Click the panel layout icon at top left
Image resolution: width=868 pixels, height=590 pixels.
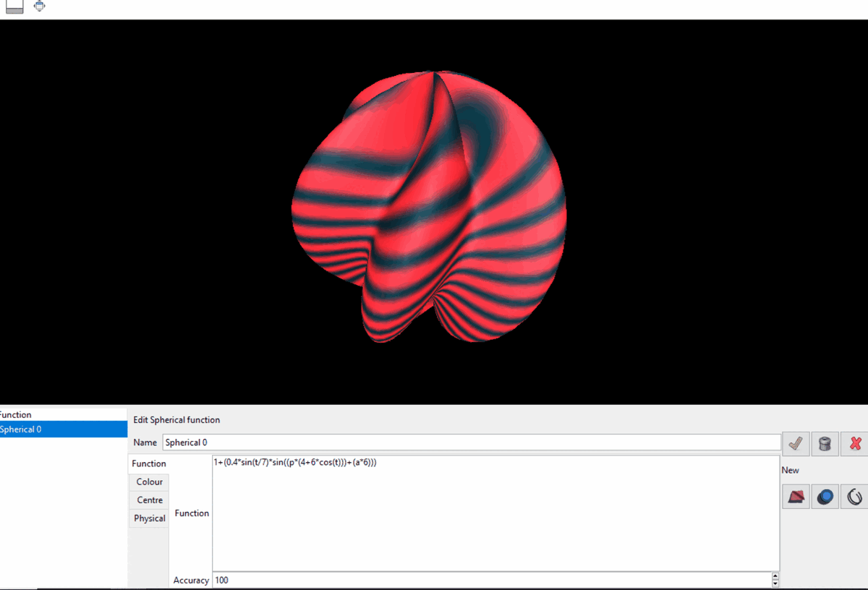(x=14, y=7)
